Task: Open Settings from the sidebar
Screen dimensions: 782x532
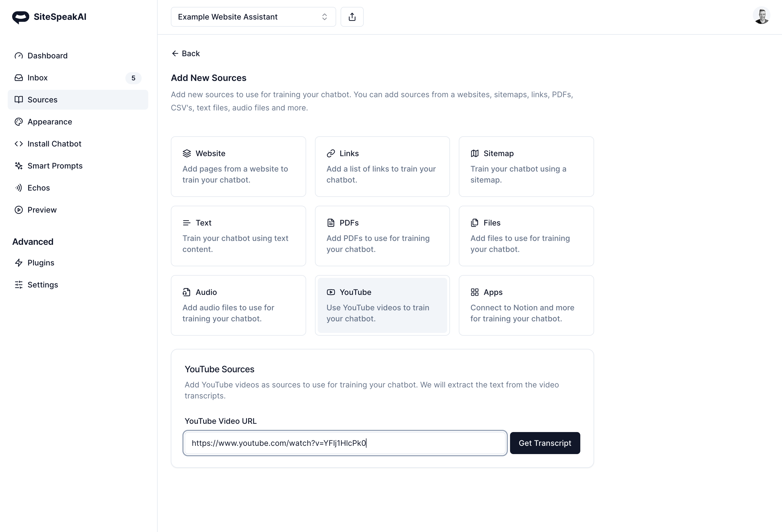Action: pyautogui.click(x=43, y=285)
